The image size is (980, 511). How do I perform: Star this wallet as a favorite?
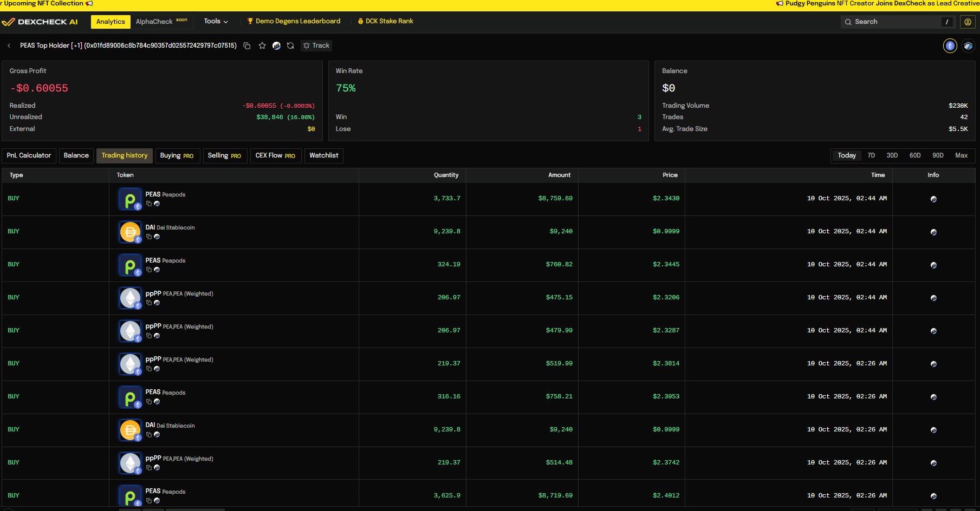pyautogui.click(x=262, y=46)
